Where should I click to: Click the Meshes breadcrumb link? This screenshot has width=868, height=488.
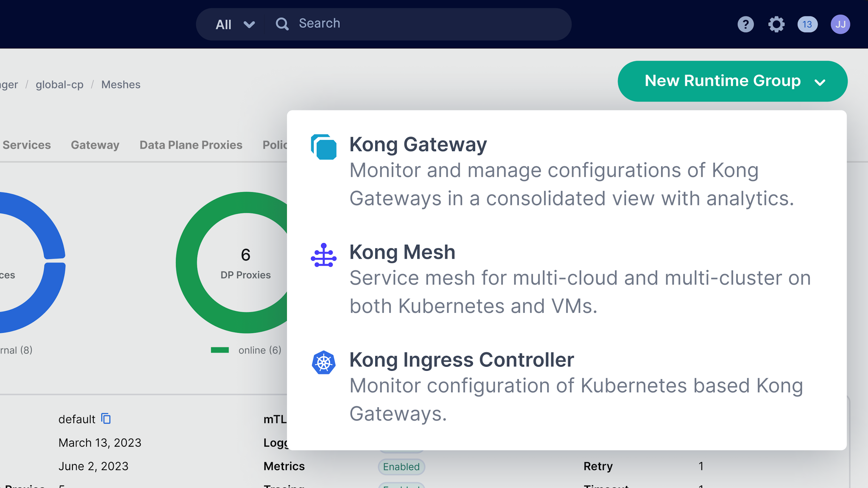click(121, 85)
